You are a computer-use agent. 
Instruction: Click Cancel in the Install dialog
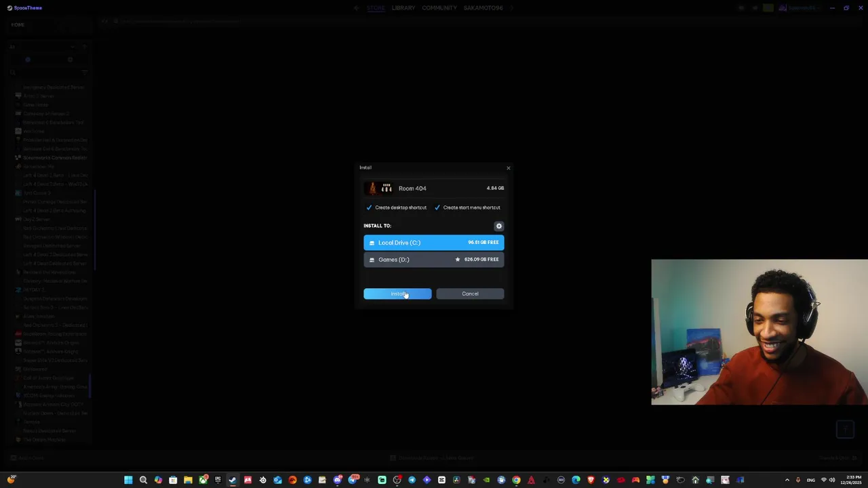[470, 293]
